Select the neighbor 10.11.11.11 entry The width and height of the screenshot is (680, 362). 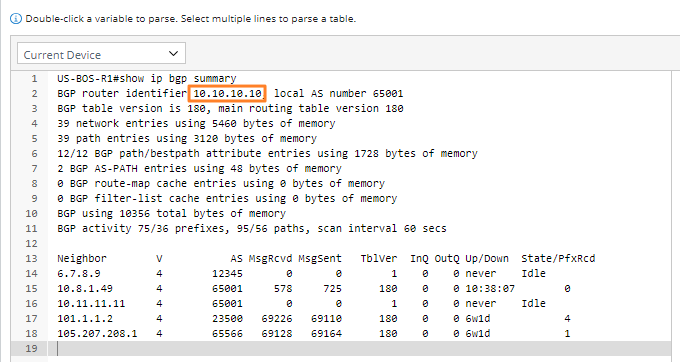point(91,303)
